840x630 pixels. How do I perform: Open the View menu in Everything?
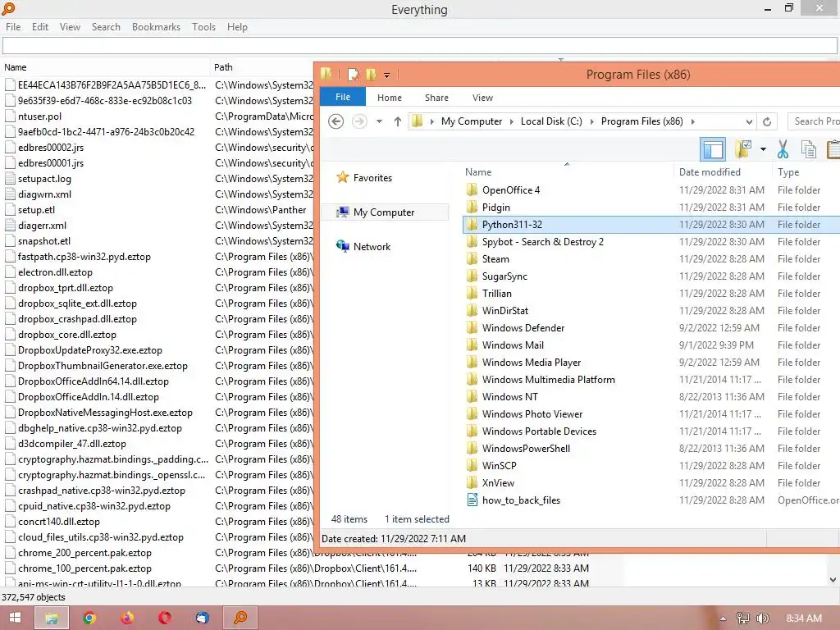pos(70,27)
